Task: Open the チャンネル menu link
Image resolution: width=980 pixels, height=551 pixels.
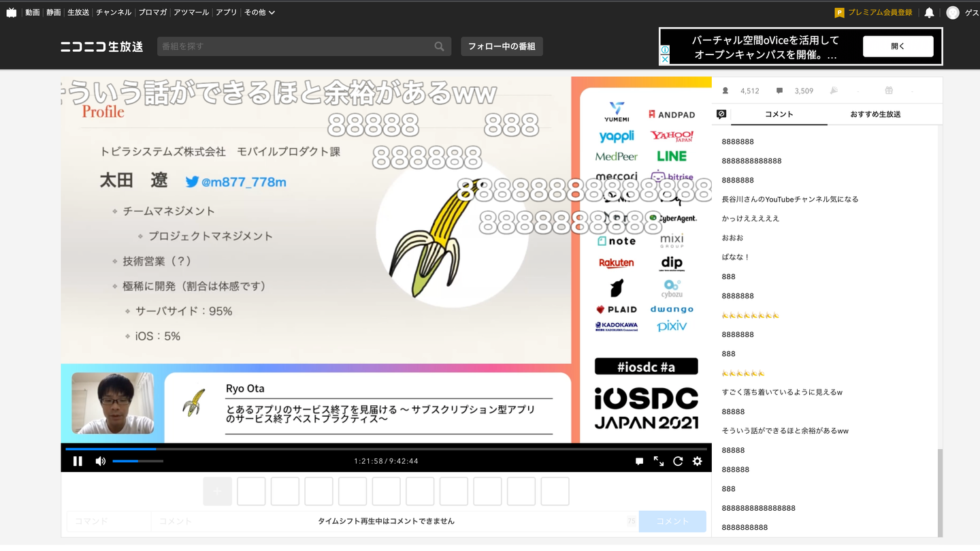Action: tap(114, 12)
